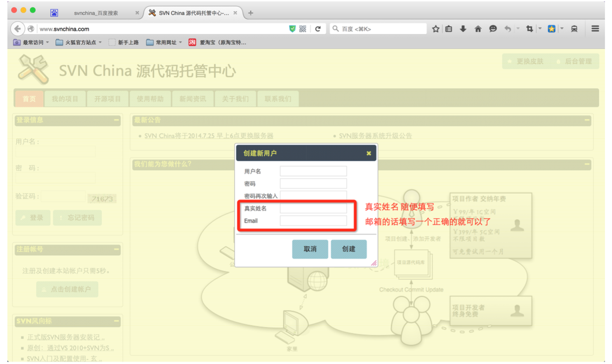This screenshot has height=364, width=612.
Task: Close the 创建新用户 dialog with the X
Action: (x=369, y=153)
